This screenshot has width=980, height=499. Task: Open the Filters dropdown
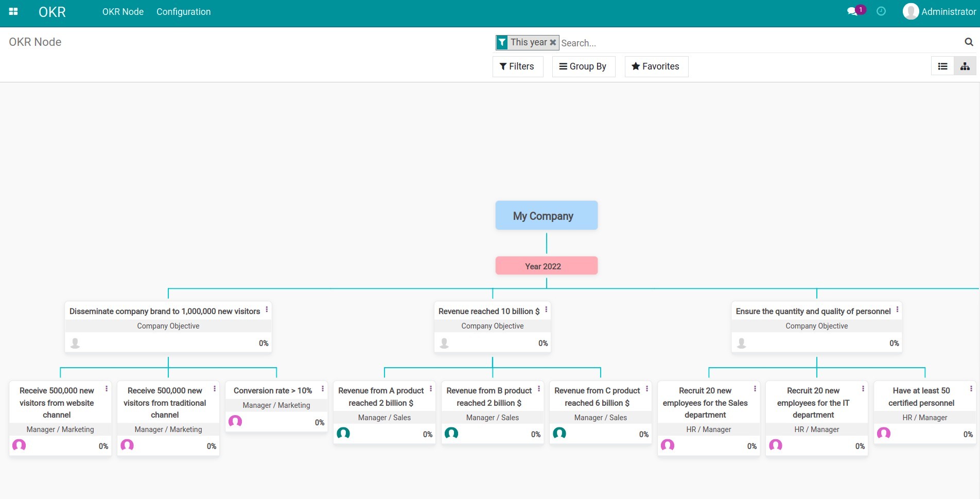point(517,66)
